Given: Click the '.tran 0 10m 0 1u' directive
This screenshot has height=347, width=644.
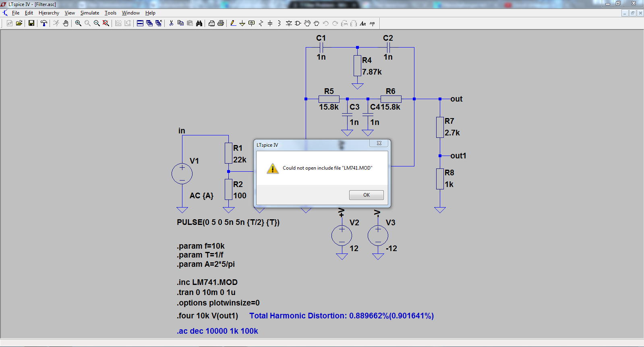Looking at the screenshot, I should coord(206,292).
